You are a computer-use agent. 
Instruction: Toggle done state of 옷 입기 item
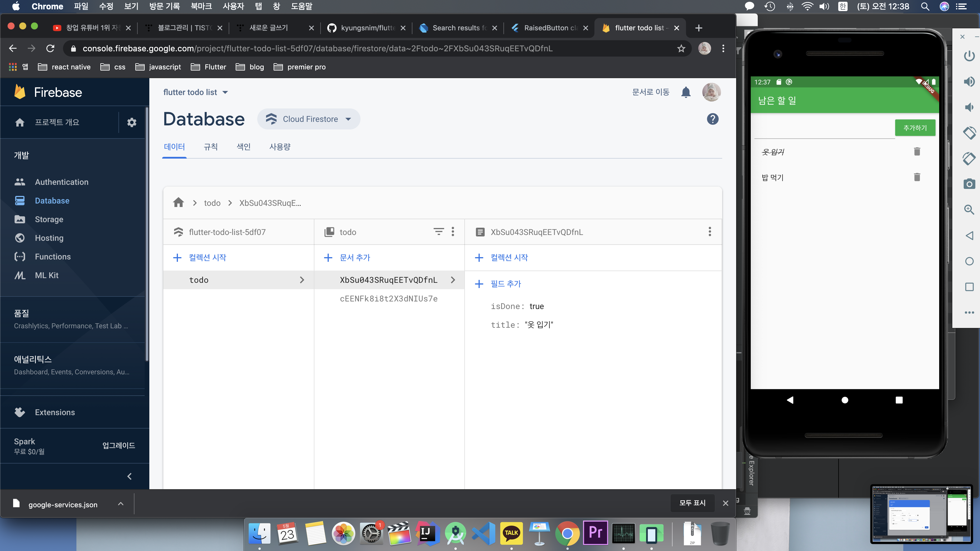pos(772,152)
